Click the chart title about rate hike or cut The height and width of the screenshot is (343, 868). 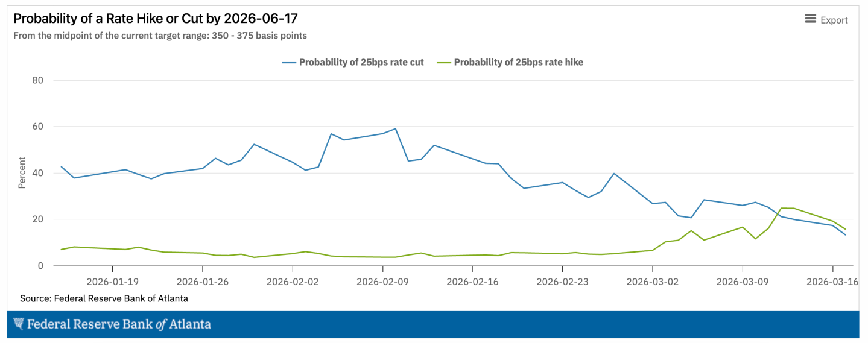(x=156, y=19)
